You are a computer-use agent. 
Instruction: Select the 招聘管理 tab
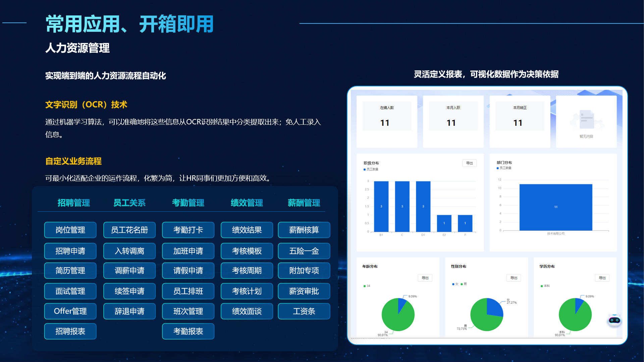tap(74, 202)
